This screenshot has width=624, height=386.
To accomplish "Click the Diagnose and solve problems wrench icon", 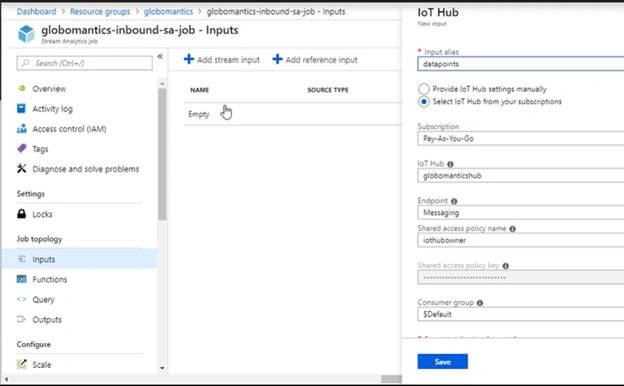I will pyautogui.click(x=21, y=168).
